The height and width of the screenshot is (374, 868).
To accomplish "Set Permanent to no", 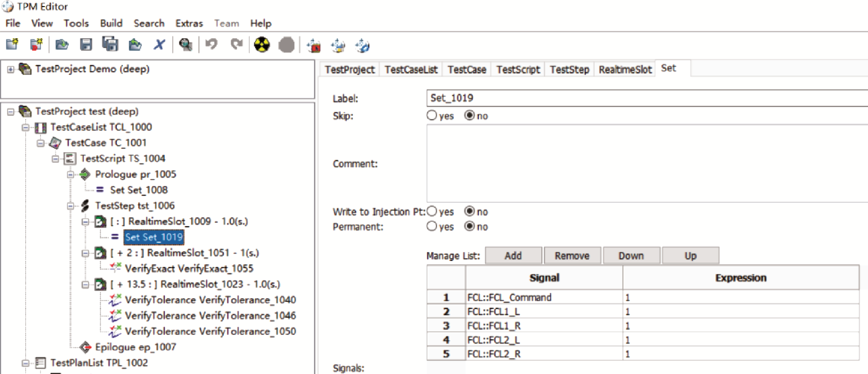I will [x=470, y=226].
